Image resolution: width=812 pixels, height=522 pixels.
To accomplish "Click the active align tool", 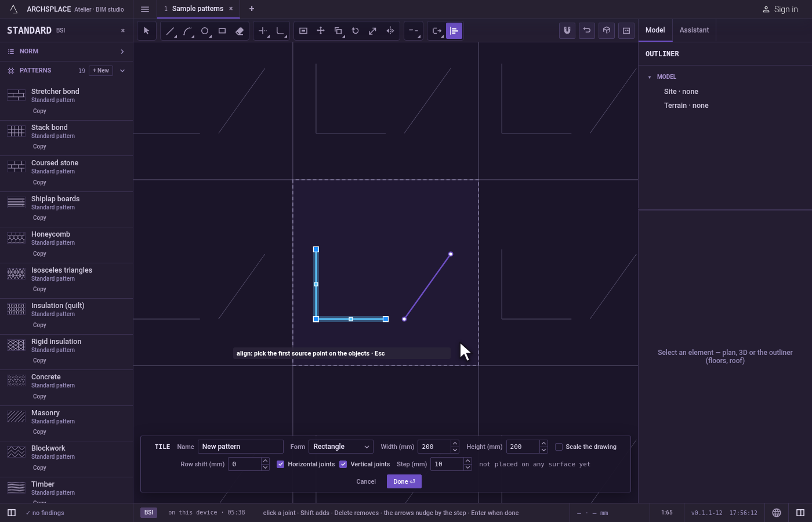I will tap(454, 31).
